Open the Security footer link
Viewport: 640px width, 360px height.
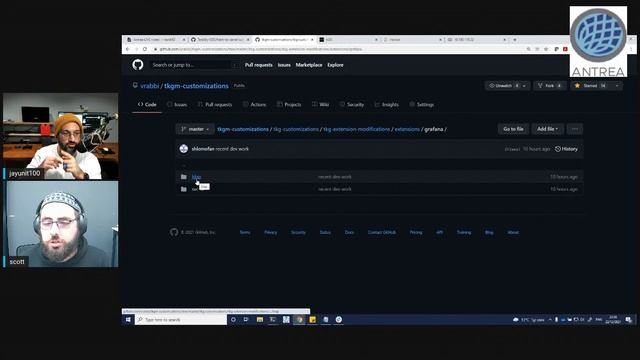pos(298,232)
